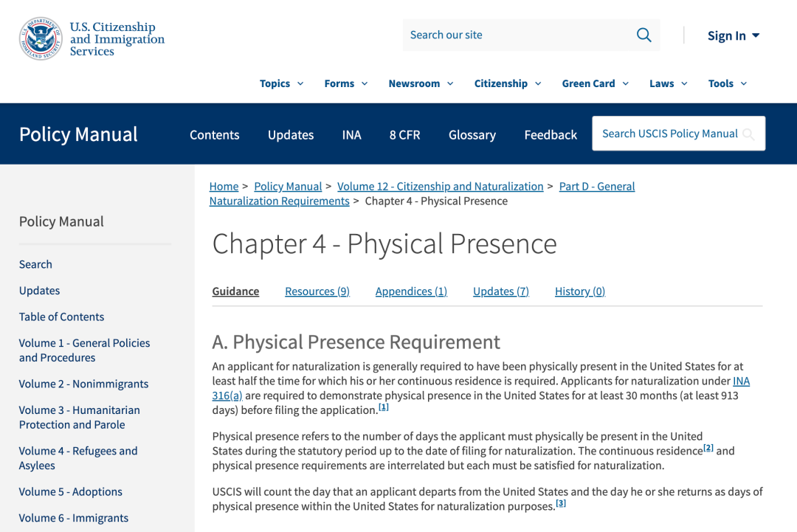Open Updates in the Policy Manual bar
797x532 pixels.
tap(291, 134)
